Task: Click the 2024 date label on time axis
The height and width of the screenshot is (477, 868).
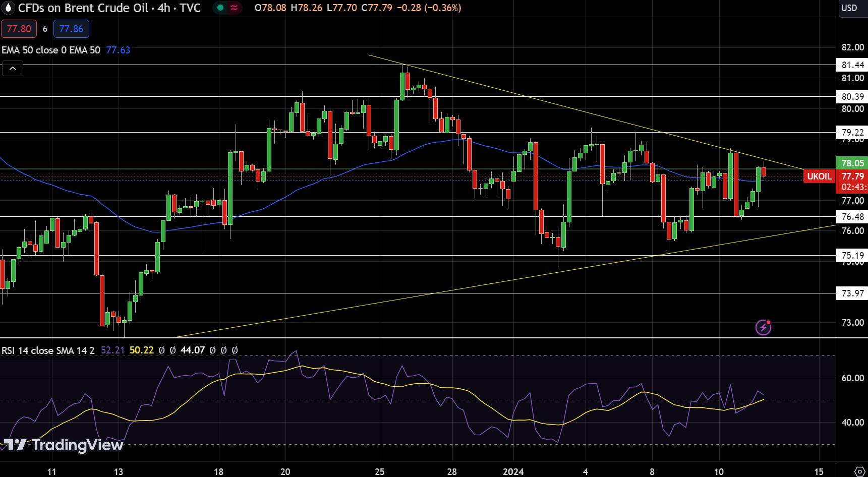Action: point(513,471)
